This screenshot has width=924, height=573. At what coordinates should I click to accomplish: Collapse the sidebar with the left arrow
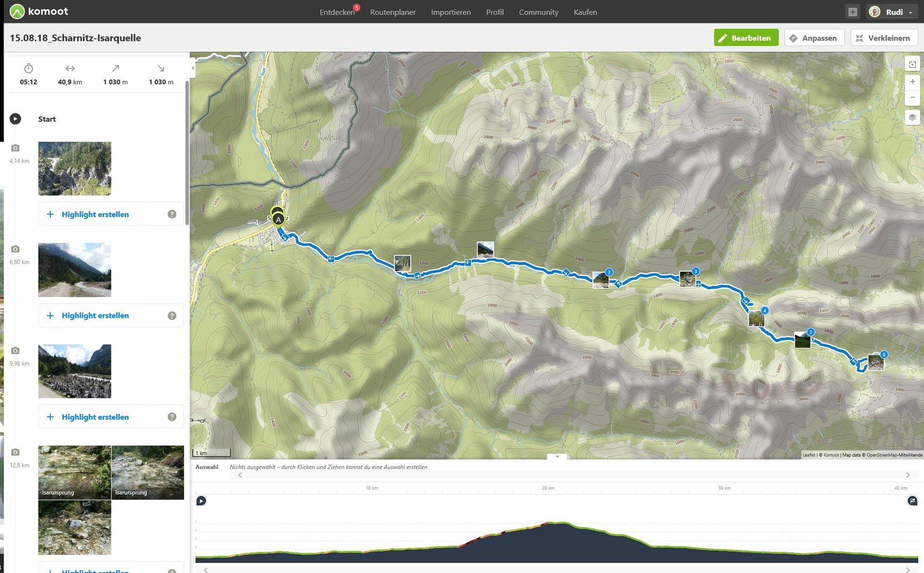(193, 68)
